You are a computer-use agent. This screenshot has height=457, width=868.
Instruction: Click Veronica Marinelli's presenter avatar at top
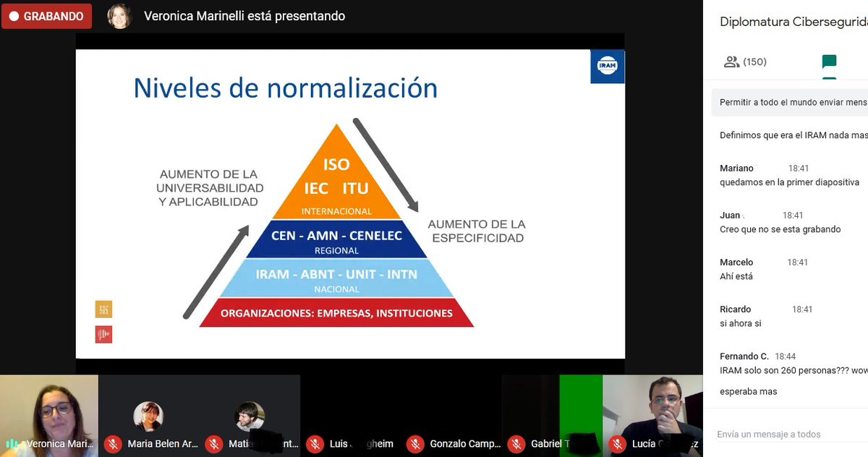[119, 16]
